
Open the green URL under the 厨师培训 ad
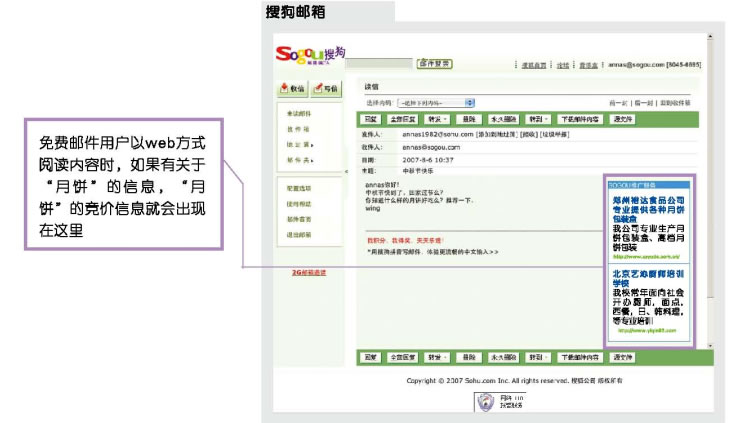click(x=647, y=330)
